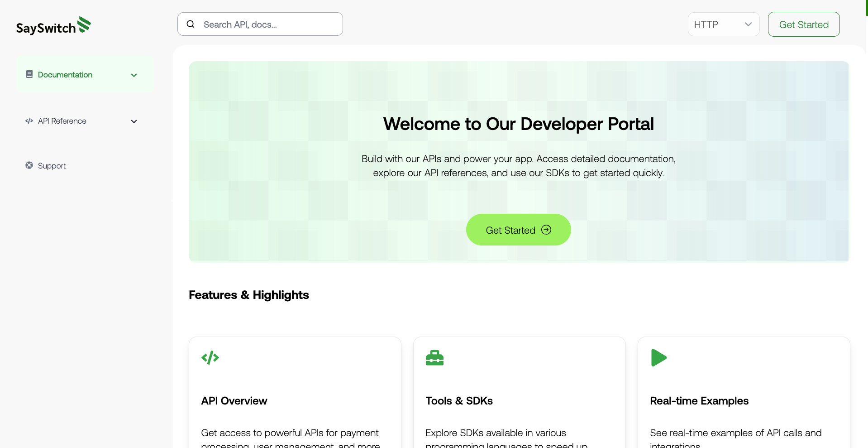Click the green Get Started hero button
The width and height of the screenshot is (868, 448).
[518, 230]
